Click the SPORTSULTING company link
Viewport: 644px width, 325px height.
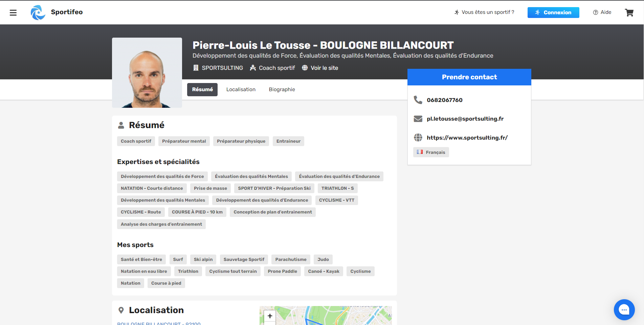pyautogui.click(x=218, y=68)
